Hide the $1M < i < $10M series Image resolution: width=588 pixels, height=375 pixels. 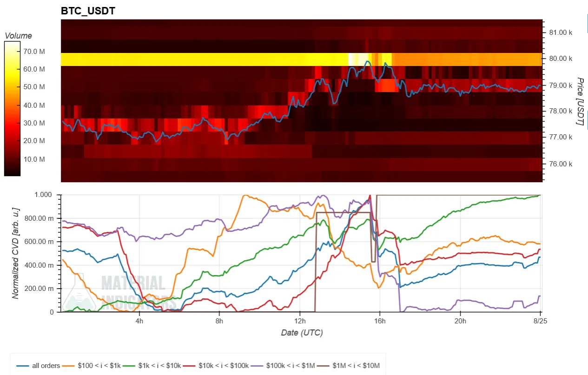coord(350,366)
